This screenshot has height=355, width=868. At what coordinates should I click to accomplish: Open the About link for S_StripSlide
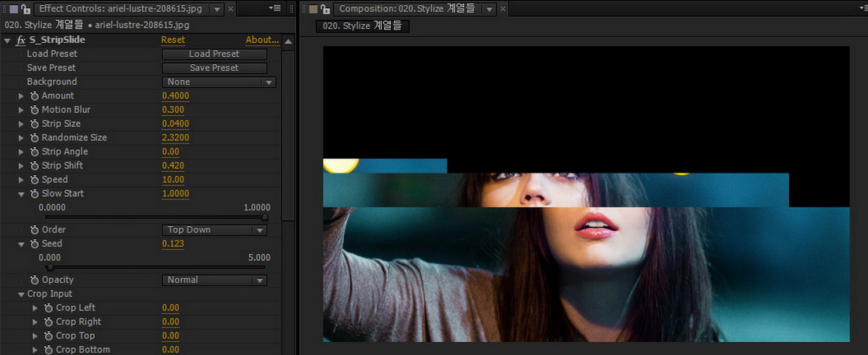point(262,40)
